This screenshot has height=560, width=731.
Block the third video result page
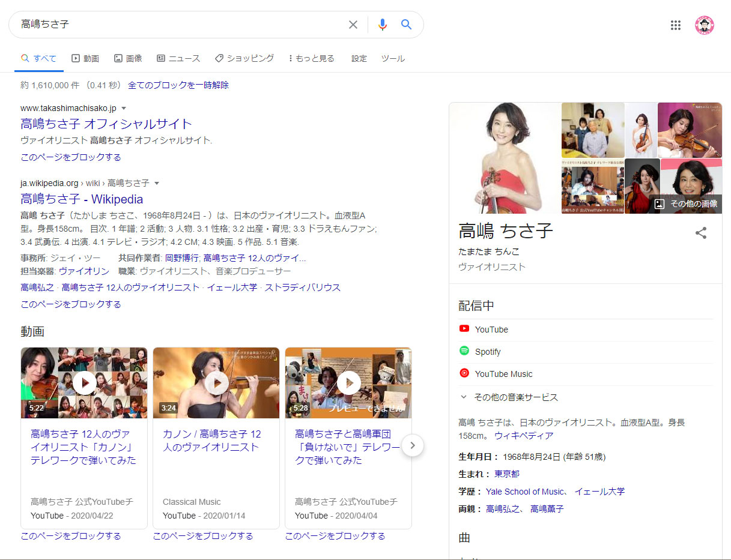pos(335,536)
